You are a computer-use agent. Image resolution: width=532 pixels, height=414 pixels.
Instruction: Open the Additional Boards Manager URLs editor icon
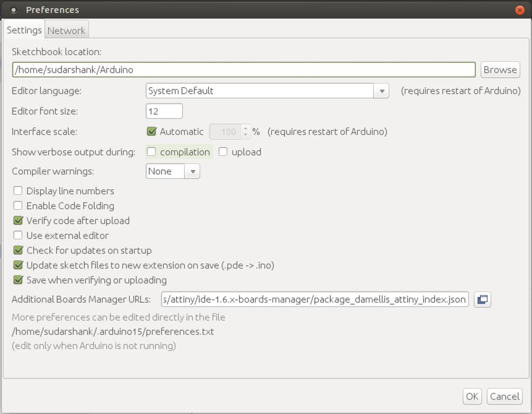point(482,299)
